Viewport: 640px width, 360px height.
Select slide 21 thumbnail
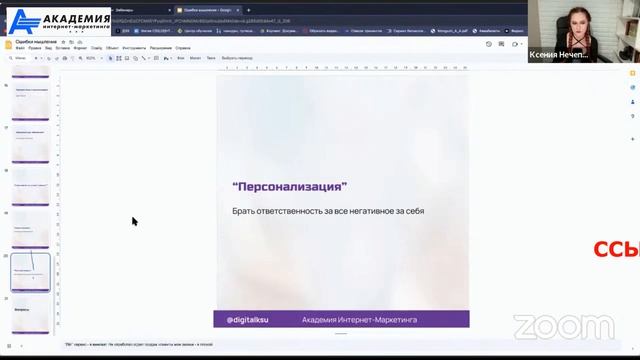click(x=31, y=315)
